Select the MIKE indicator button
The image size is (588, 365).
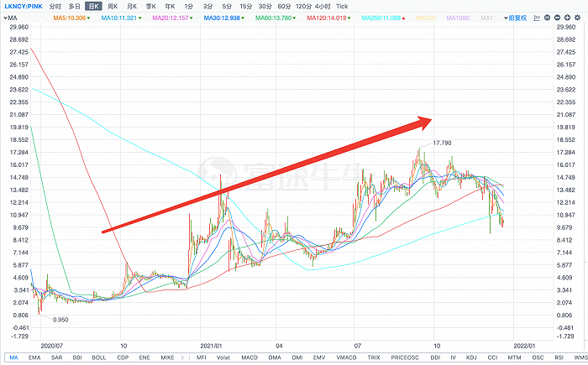[x=167, y=357]
